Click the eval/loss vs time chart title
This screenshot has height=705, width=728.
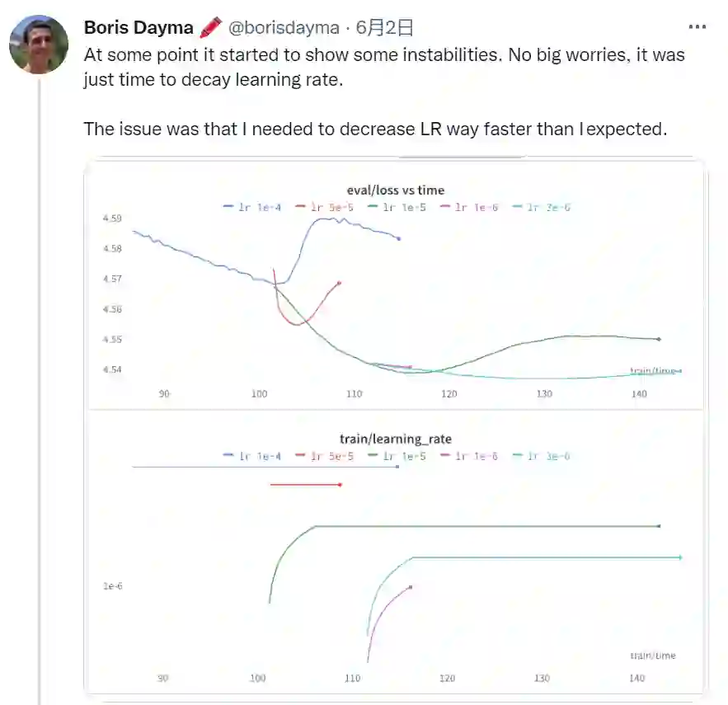click(x=396, y=190)
